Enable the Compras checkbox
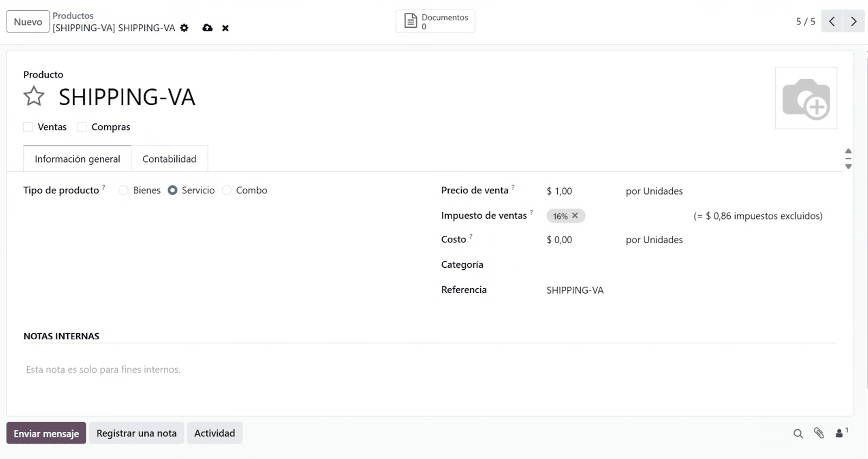The height and width of the screenshot is (459, 868). coord(82,127)
